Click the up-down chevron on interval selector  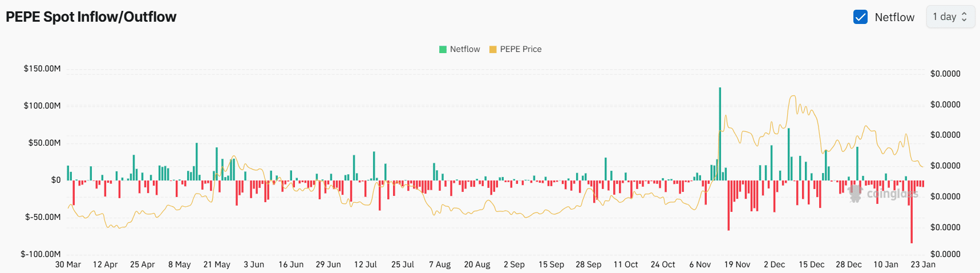(x=965, y=17)
